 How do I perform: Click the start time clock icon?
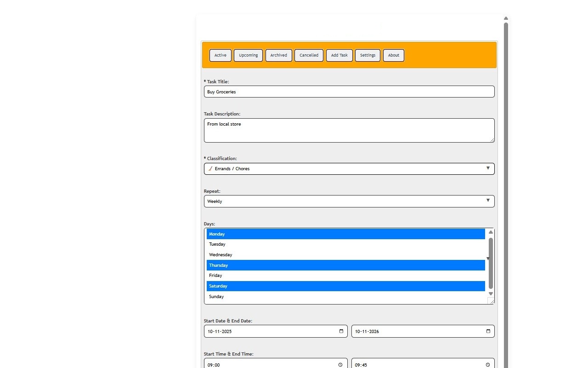click(x=340, y=365)
